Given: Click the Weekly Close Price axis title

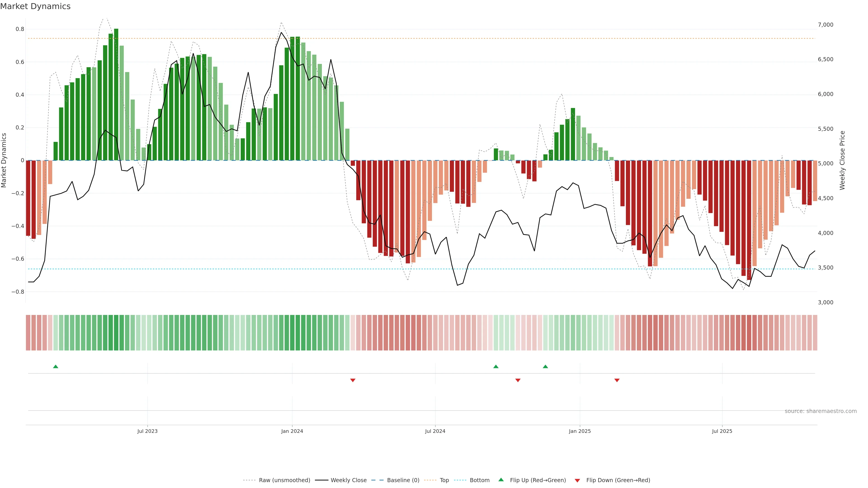Looking at the screenshot, I should [x=842, y=160].
